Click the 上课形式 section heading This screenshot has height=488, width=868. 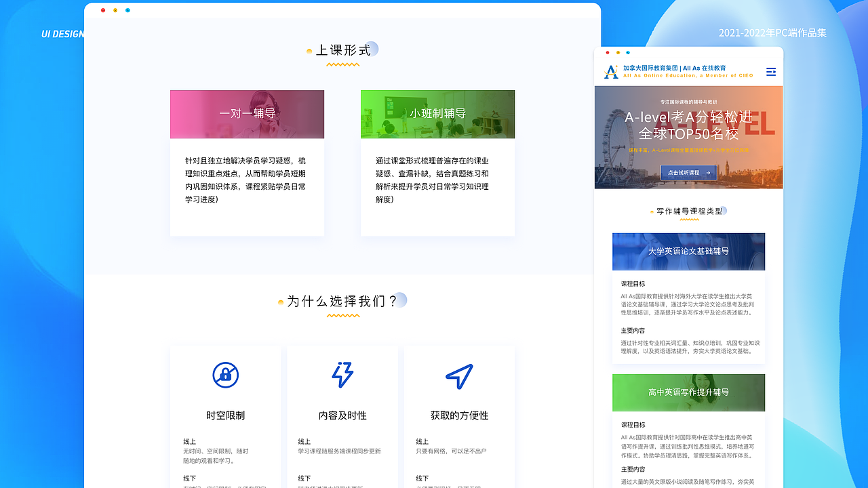[343, 50]
